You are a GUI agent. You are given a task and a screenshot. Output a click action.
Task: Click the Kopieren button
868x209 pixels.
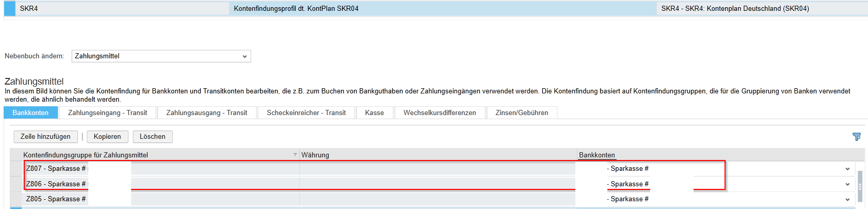point(107,137)
